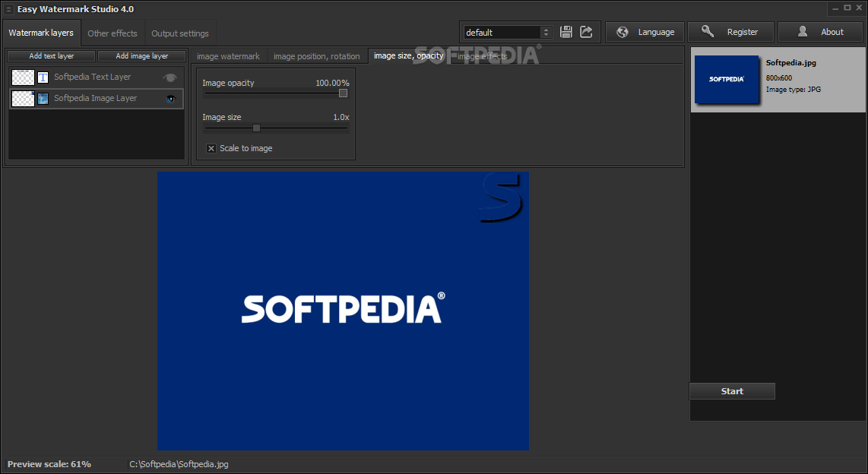Uncheck the Scale to image checkbox
This screenshot has height=474, width=868.
[x=211, y=148]
